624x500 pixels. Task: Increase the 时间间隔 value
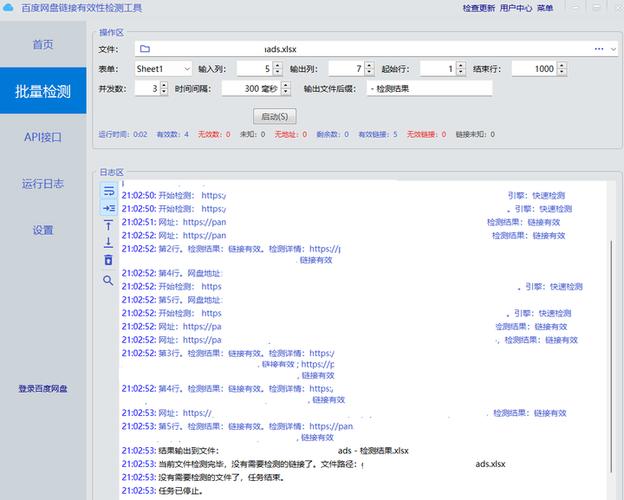[x=285, y=85]
